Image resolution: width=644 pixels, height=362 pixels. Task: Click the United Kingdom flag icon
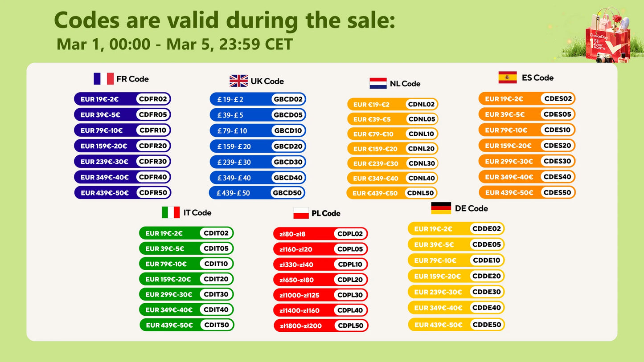click(x=238, y=81)
